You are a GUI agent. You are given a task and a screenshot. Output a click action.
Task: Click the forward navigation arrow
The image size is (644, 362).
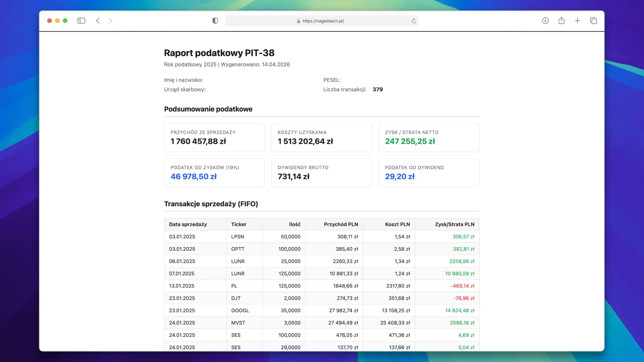pos(110,21)
